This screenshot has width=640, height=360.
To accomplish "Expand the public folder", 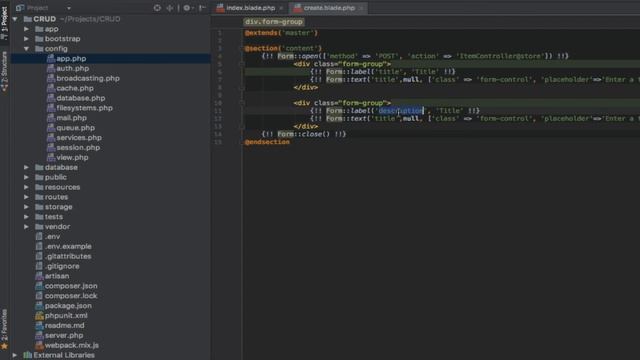I will coord(27,177).
